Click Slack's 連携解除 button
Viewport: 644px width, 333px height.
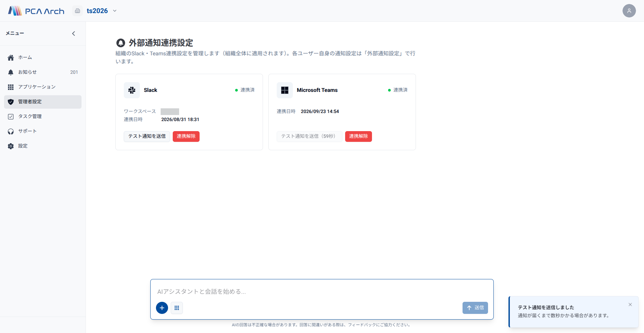pyautogui.click(x=186, y=136)
